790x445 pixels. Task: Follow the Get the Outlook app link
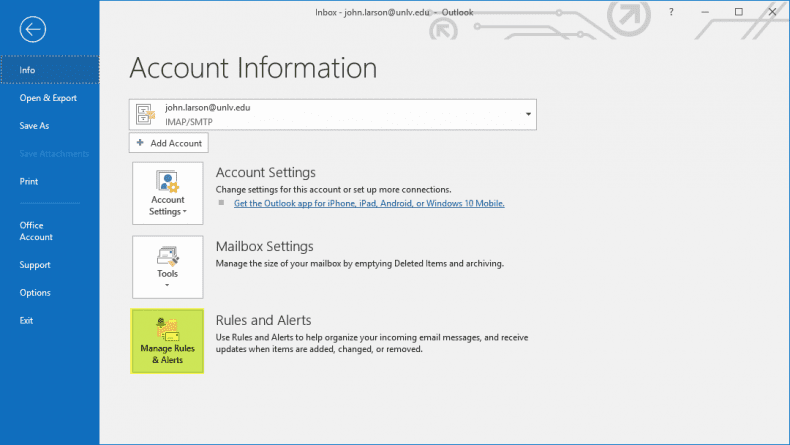[368, 203]
